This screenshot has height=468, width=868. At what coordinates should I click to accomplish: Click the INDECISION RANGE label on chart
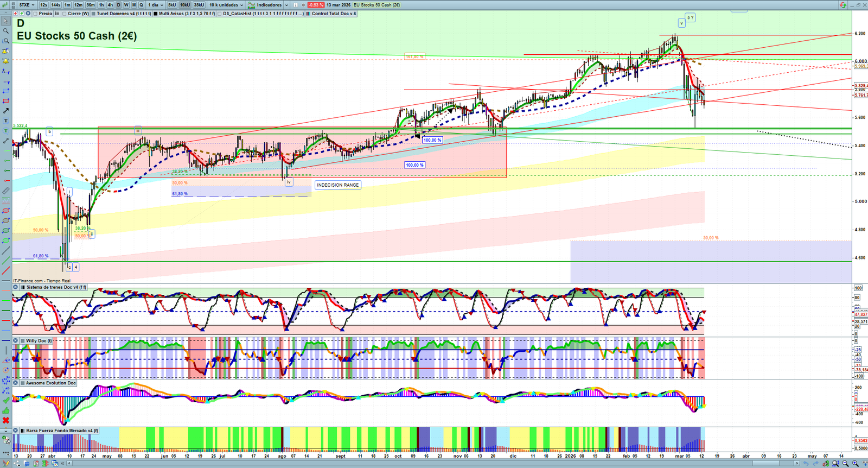pyautogui.click(x=338, y=185)
